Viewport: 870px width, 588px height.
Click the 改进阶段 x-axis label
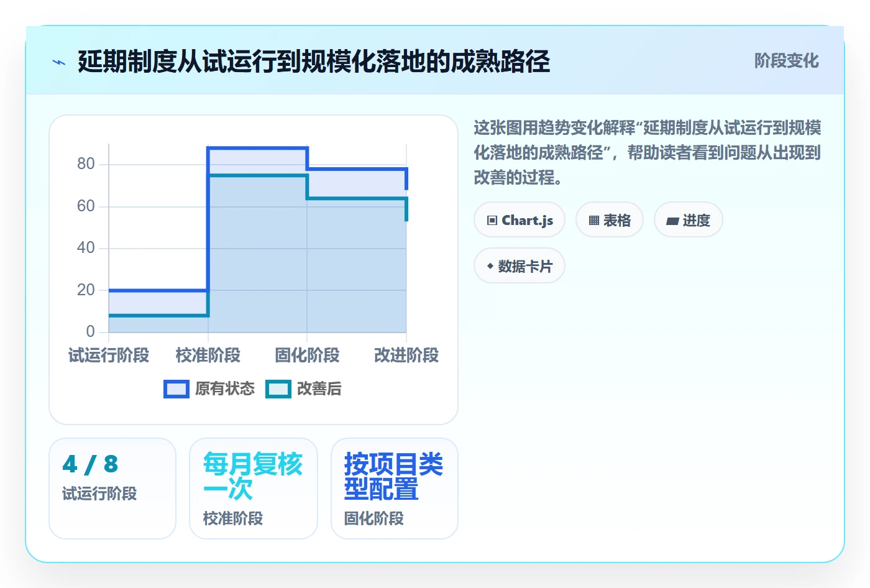pos(406,356)
